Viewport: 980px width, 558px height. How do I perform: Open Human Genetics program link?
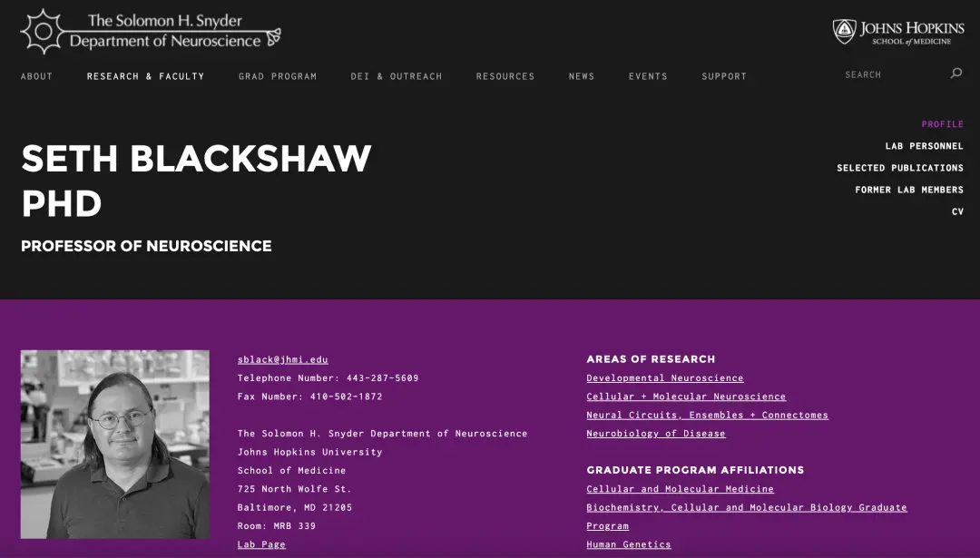[629, 544]
